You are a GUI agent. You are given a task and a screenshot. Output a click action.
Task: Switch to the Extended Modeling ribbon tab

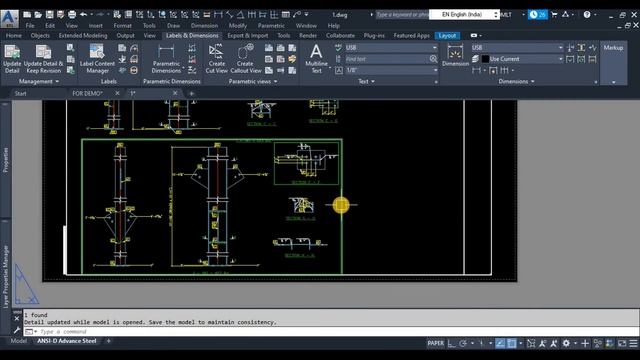click(x=83, y=36)
